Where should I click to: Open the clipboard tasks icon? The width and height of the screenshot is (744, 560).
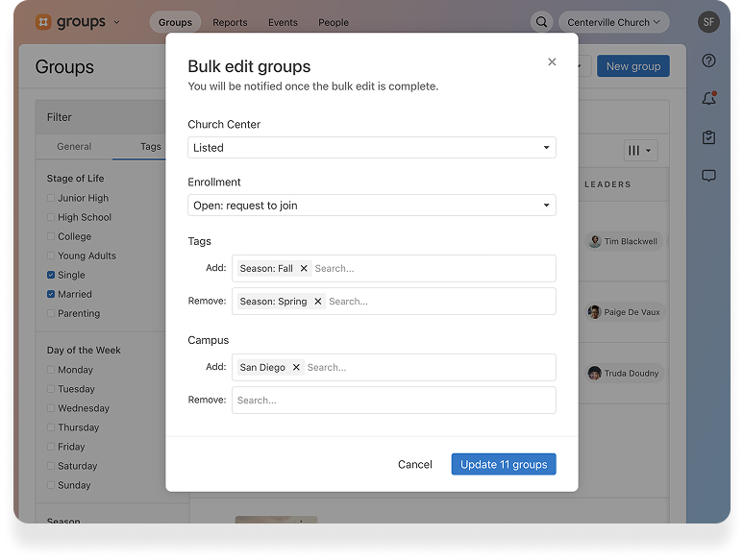point(708,137)
